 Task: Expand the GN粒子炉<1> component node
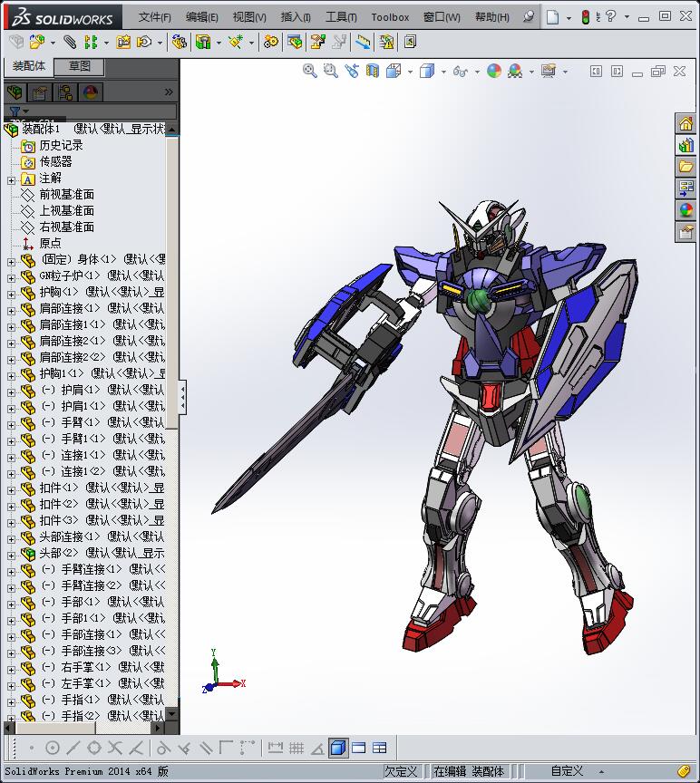pyautogui.click(x=12, y=278)
